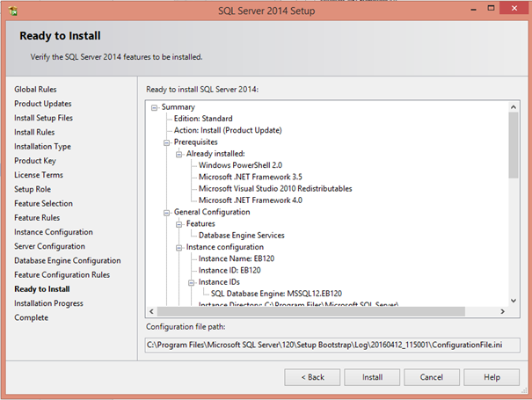Select the Product Updates step
532x400 pixels.
tap(43, 104)
